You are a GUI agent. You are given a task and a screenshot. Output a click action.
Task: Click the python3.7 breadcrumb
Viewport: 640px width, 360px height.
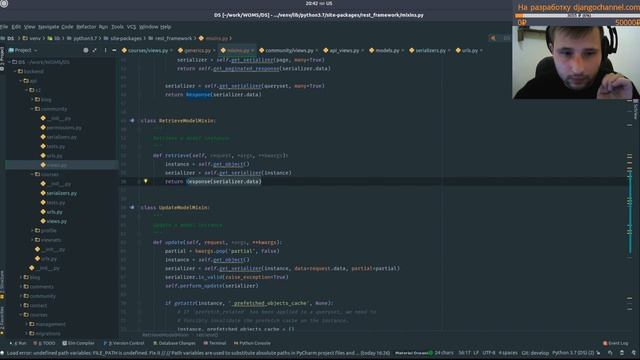coord(82,38)
